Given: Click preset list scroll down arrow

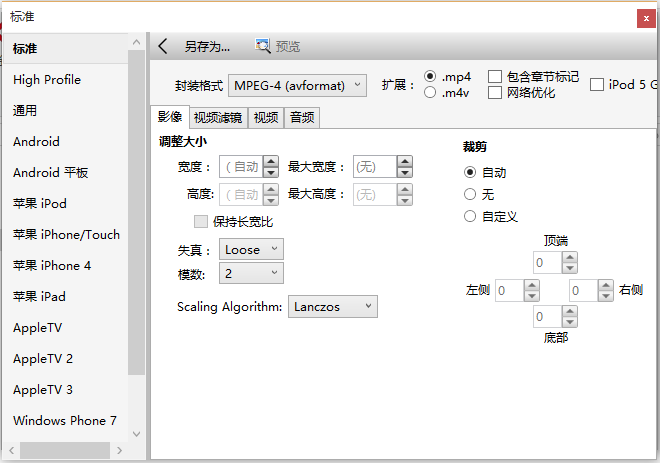Looking at the screenshot, I should click(x=136, y=434).
